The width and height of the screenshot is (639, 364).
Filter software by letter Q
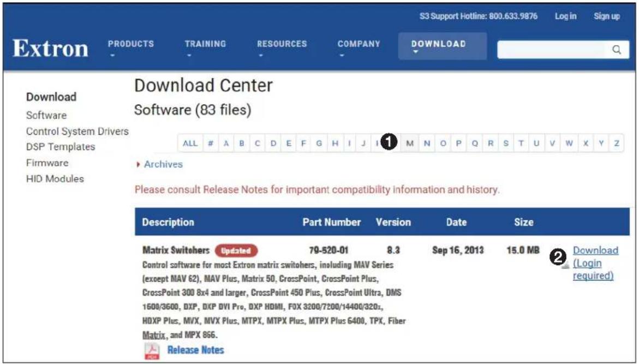pyautogui.click(x=474, y=144)
